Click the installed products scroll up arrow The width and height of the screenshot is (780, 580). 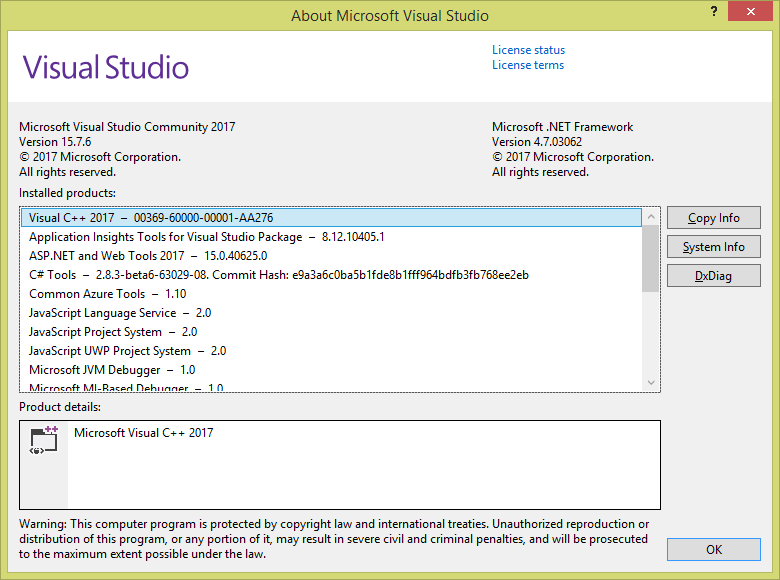pos(651,217)
